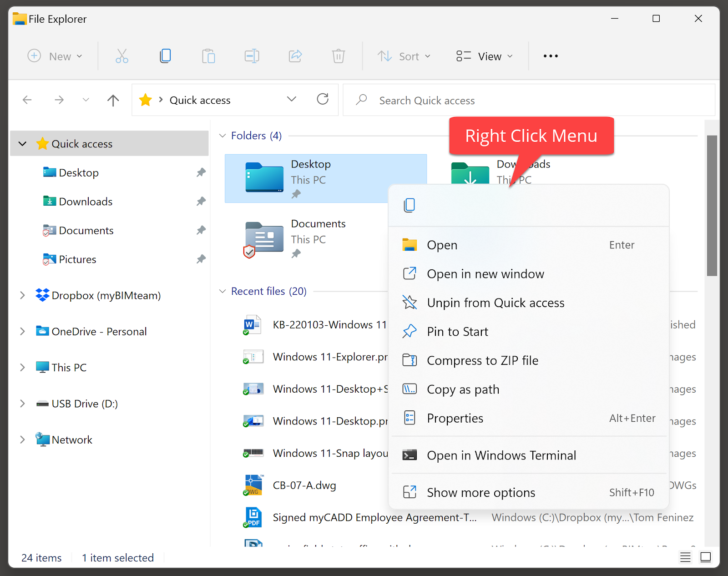Unpin Downloads in the navigation pane
Image resolution: width=728 pixels, height=576 pixels.
tap(201, 201)
